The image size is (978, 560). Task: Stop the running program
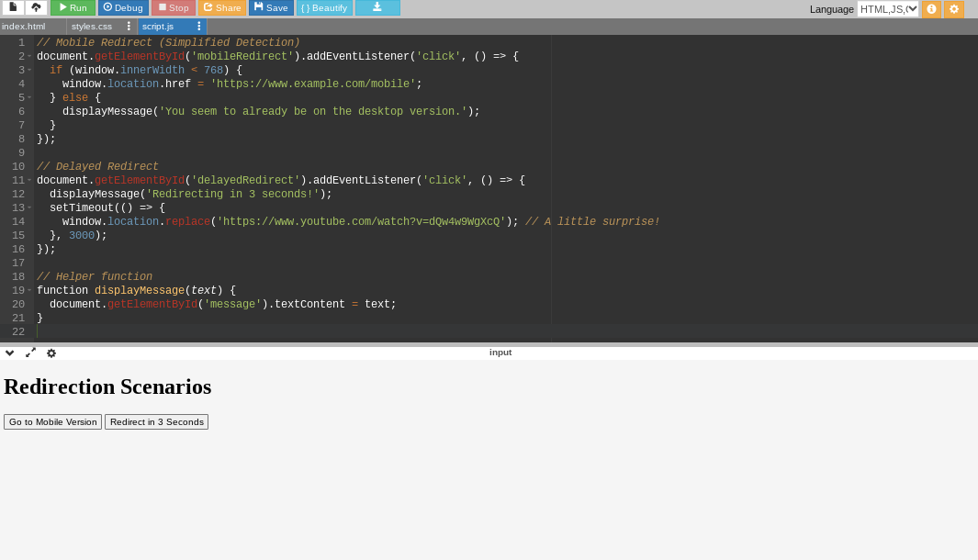[174, 7]
